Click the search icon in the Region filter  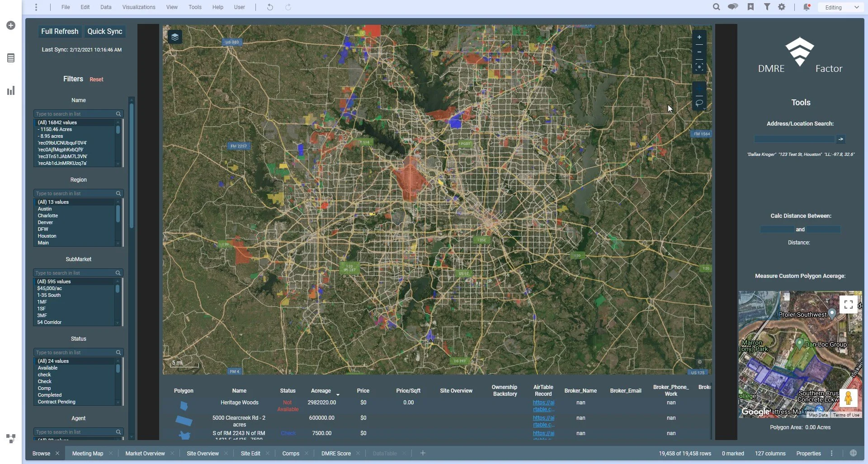pos(118,193)
